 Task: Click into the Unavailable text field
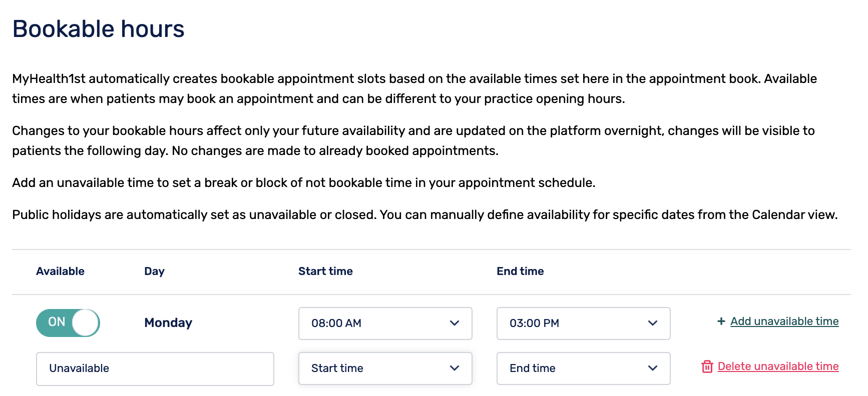pyautogui.click(x=155, y=368)
